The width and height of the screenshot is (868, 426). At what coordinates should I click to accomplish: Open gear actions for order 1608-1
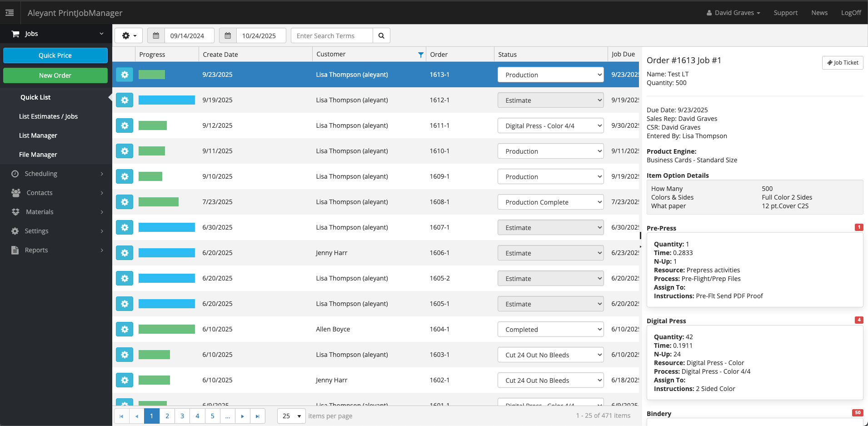point(125,202)
